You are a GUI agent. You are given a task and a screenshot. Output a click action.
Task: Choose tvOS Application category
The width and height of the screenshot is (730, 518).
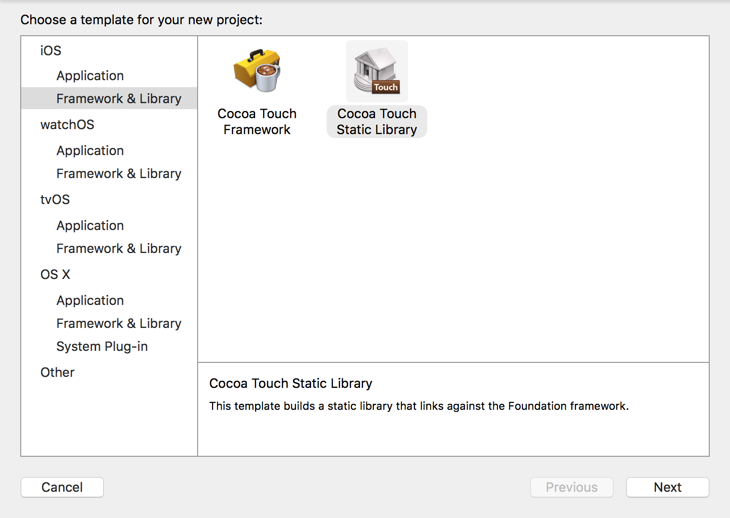click(90, 225)
